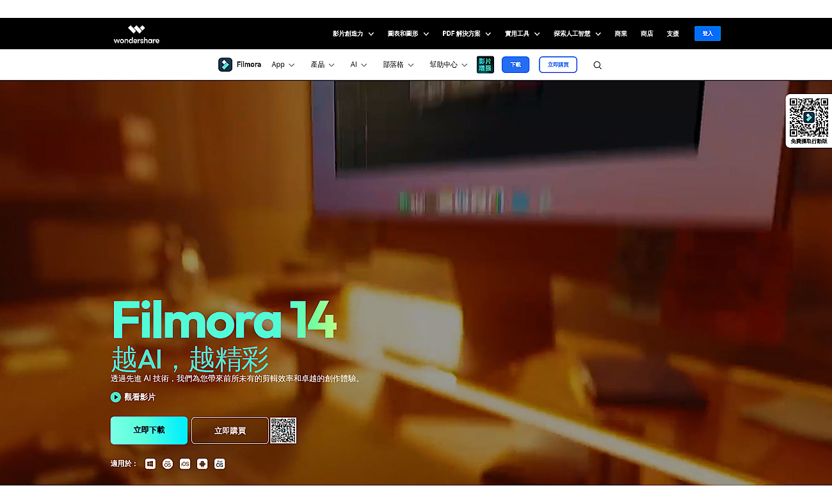Click the 免費獲取行動版 QR code
Viewport: 832px width, 504px height.
[x=809, y=117]
